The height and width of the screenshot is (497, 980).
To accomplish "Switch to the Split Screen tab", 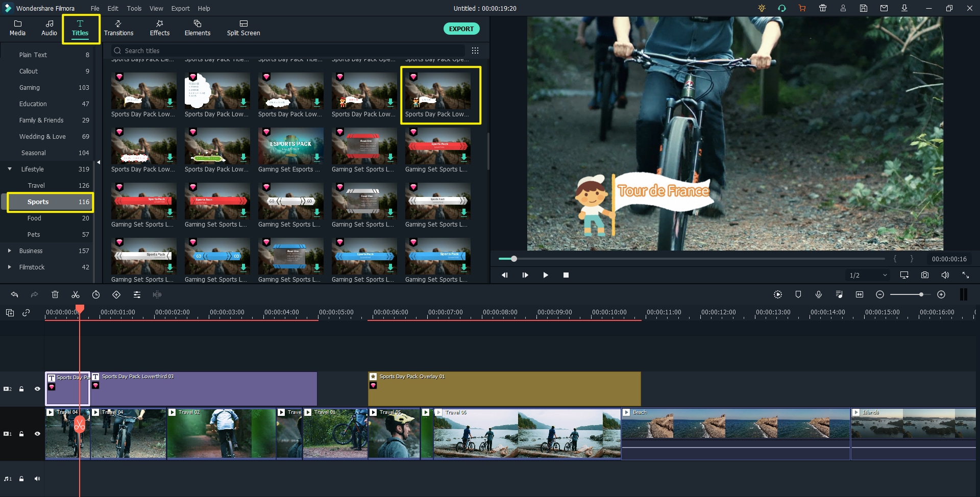I will (243, 29).
